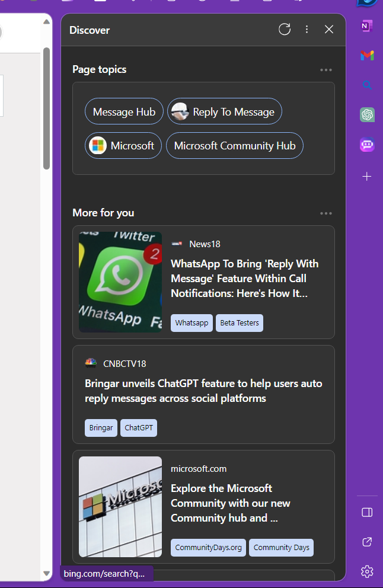Click the Community Days tag
383x588 pixels.
pyautogui.click(x=282, y=548)
